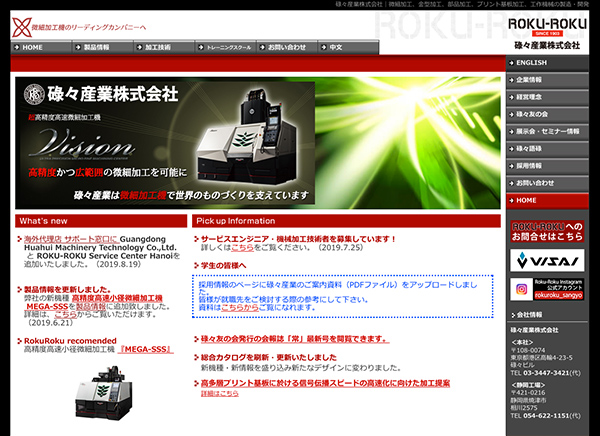The height and width of the screenshot is (436, 600).
Task: Open the 『MEGA-SSS』 recommended link
Action: [x=145, y=349]
